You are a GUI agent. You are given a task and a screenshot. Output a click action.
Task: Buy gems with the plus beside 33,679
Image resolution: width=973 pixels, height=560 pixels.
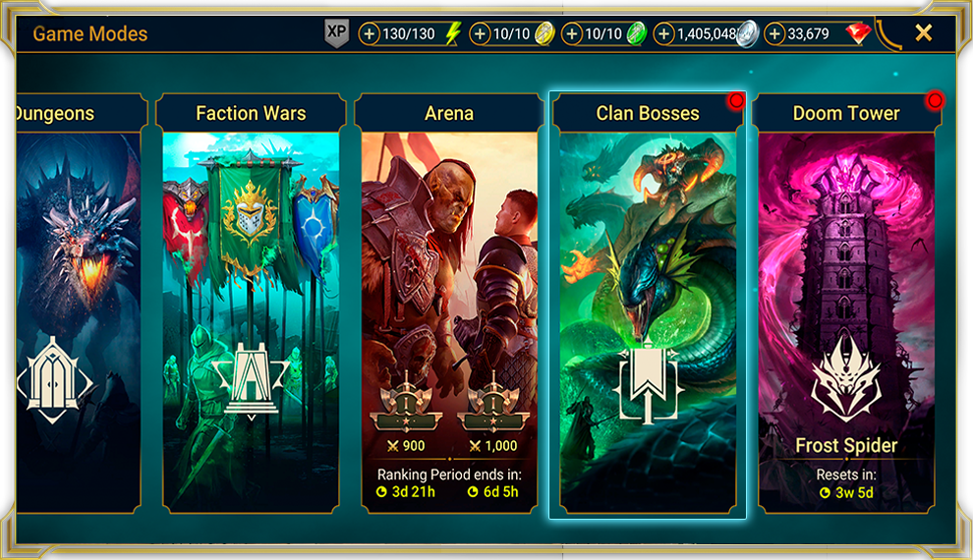click(774, 34)
